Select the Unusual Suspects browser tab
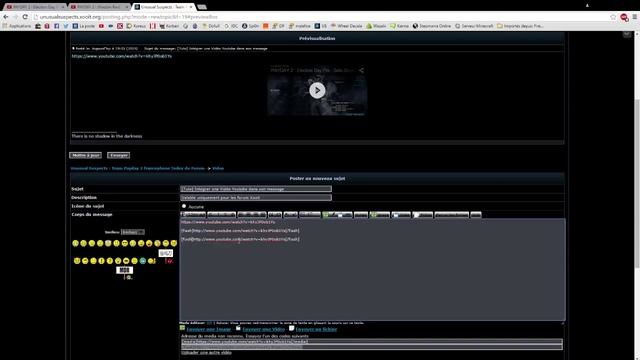640x360 pixels. pos(163,7)
